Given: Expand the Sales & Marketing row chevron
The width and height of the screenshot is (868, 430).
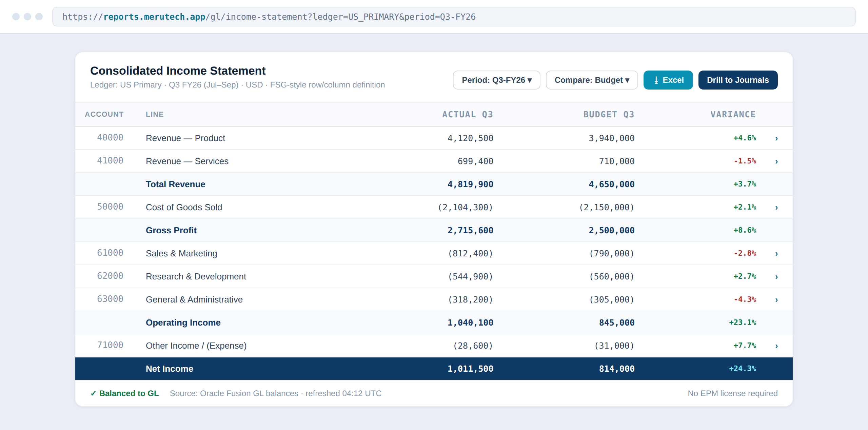Looking at the screenshot, I should coord(776,254).
